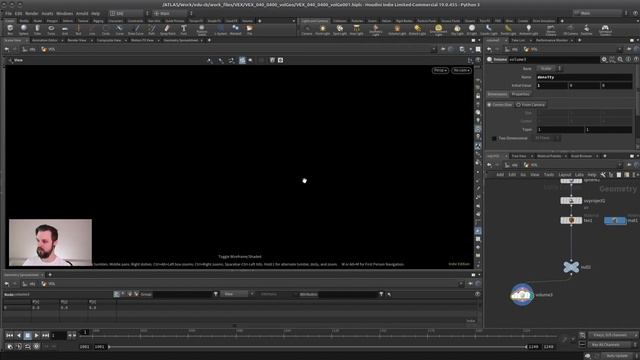Click the Auto Update button

coord(617,356)
